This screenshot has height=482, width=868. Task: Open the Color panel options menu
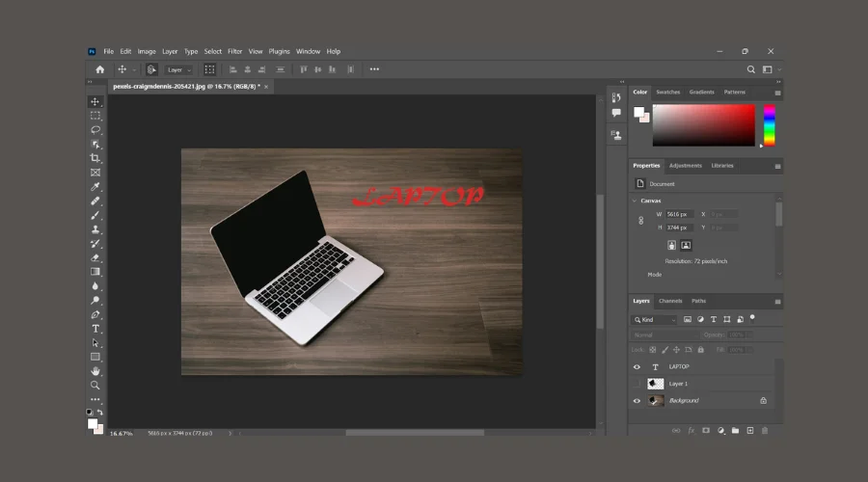tap(777, 93)
